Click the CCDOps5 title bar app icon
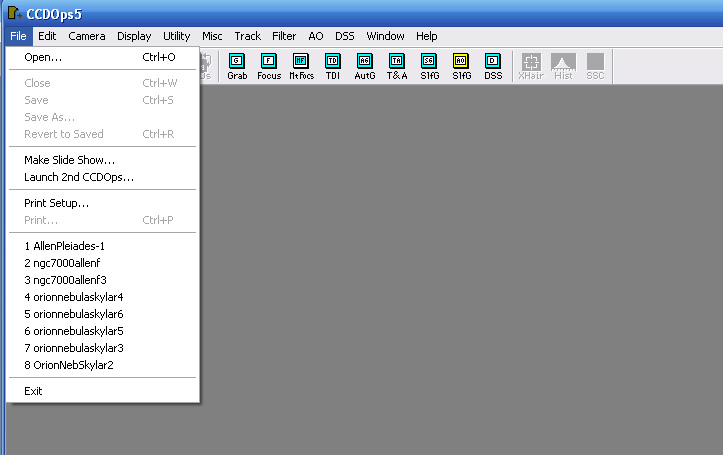Image resolution: width=723 pixels, height=455 pixels. point(15,13)
